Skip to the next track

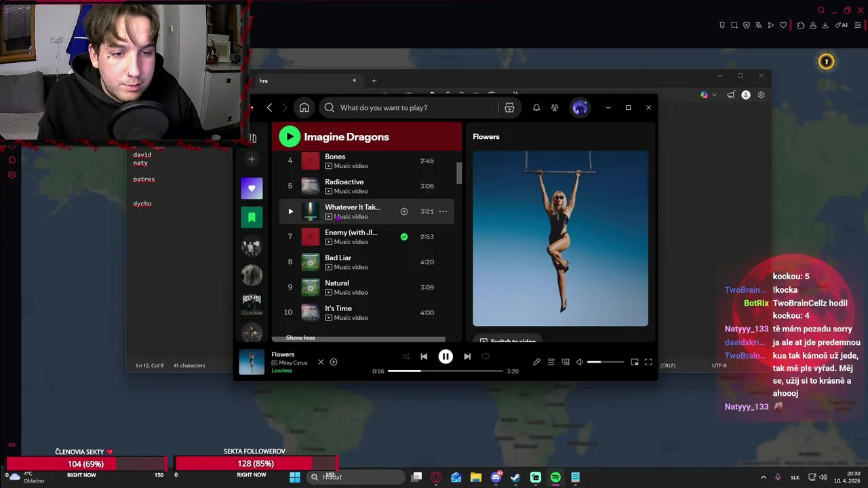[467, 357]
